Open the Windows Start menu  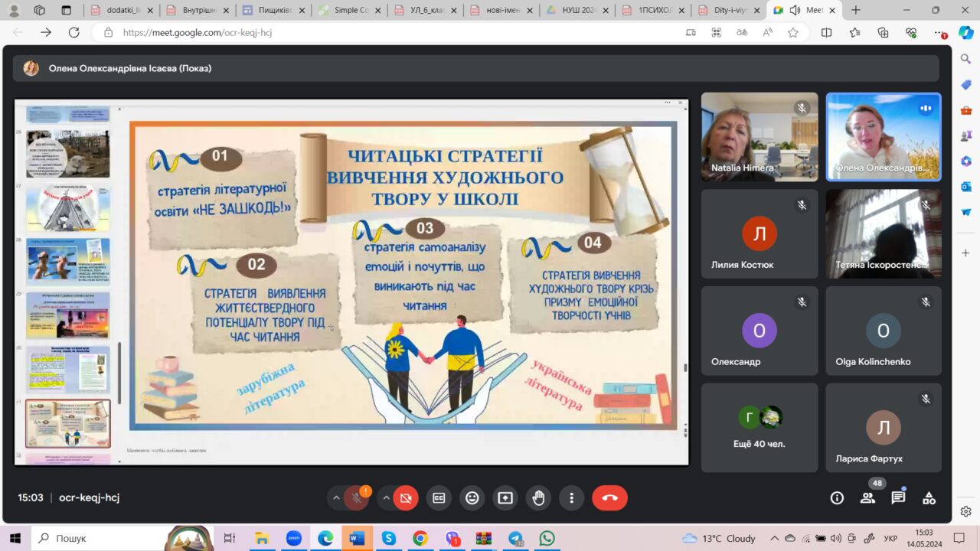click(15, 538)
